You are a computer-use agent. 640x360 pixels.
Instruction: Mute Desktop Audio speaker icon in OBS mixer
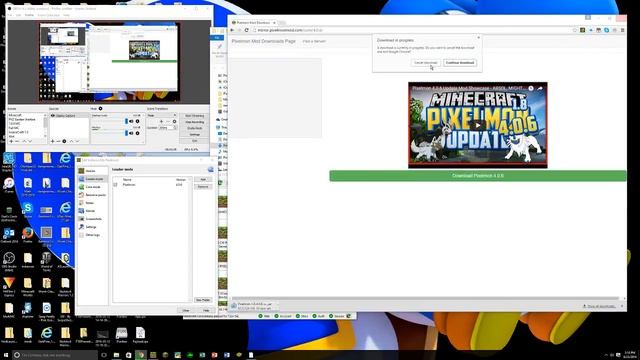[131, 121]
